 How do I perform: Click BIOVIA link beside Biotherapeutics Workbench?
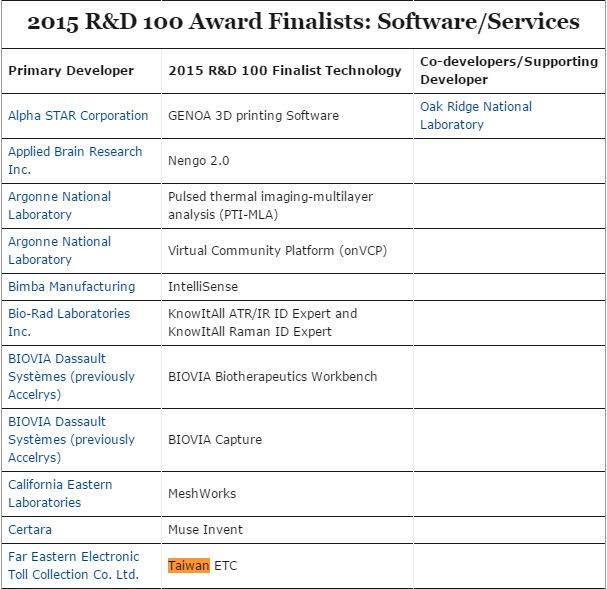click(71, 376)
